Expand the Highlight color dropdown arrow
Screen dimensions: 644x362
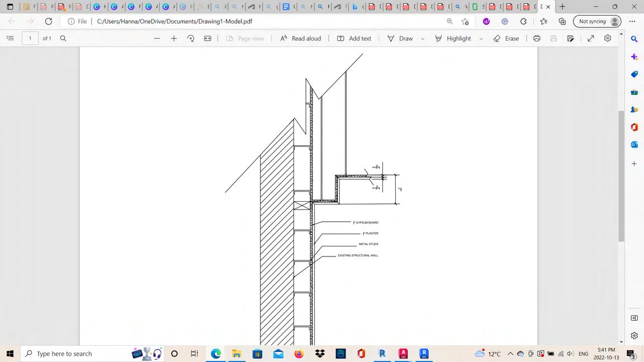[481, 39]
